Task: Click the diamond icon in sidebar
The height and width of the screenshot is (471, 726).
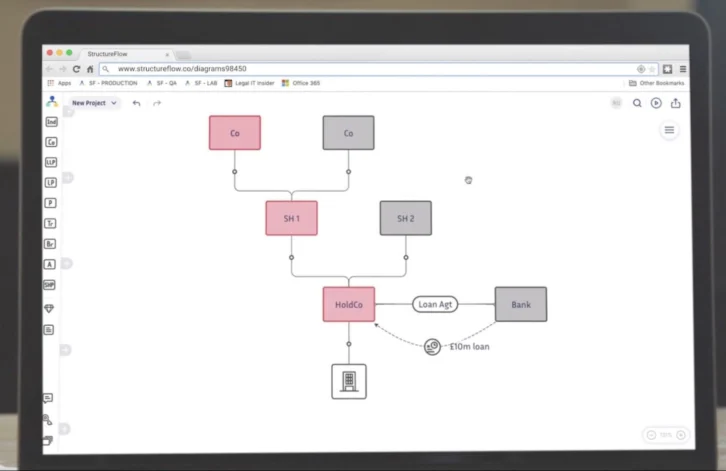Action: 50,308
